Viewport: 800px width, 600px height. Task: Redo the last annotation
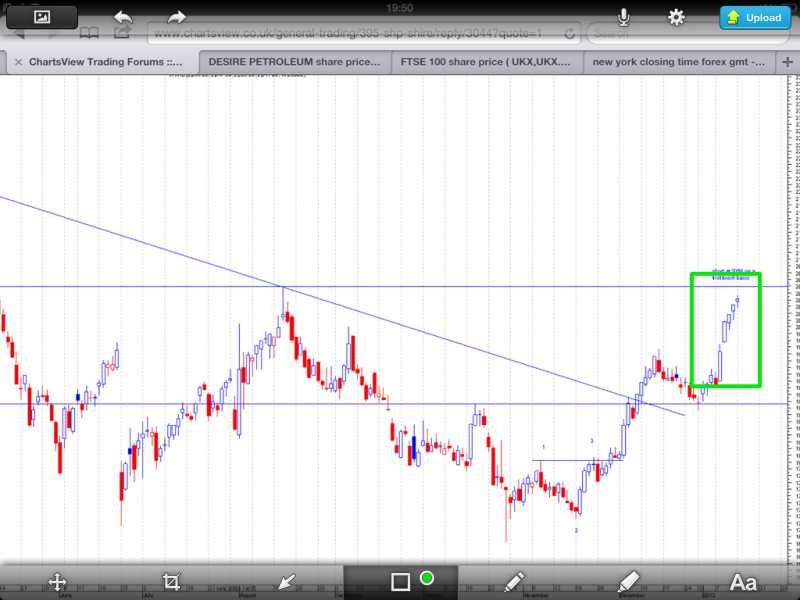click(x=176, y=17)
